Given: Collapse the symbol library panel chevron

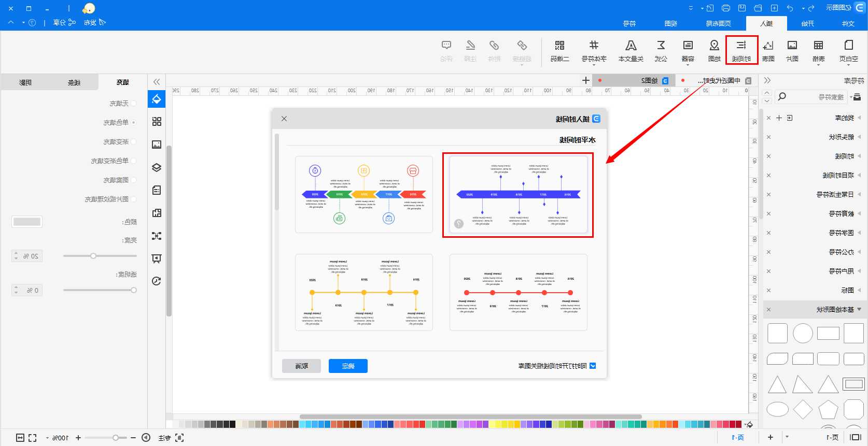Looking at the screenshot, I should click(x=767, y=80).
